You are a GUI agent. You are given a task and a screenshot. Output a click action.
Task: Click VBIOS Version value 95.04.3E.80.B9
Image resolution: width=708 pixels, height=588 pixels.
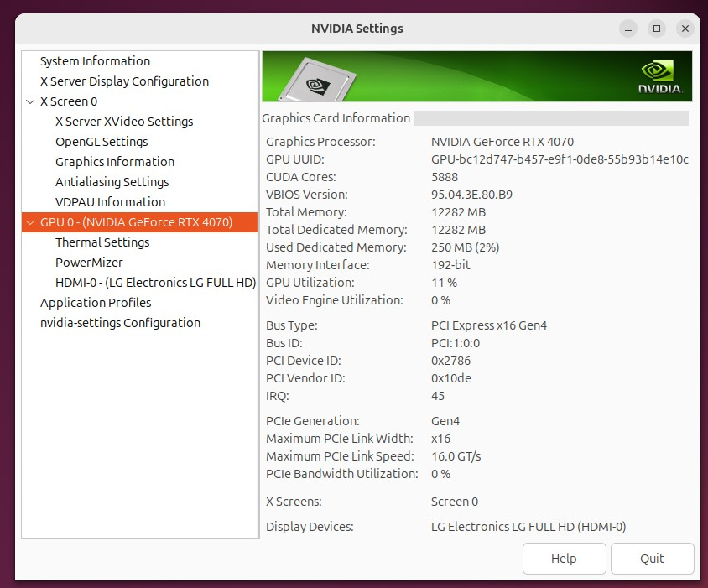click(471, 195)
